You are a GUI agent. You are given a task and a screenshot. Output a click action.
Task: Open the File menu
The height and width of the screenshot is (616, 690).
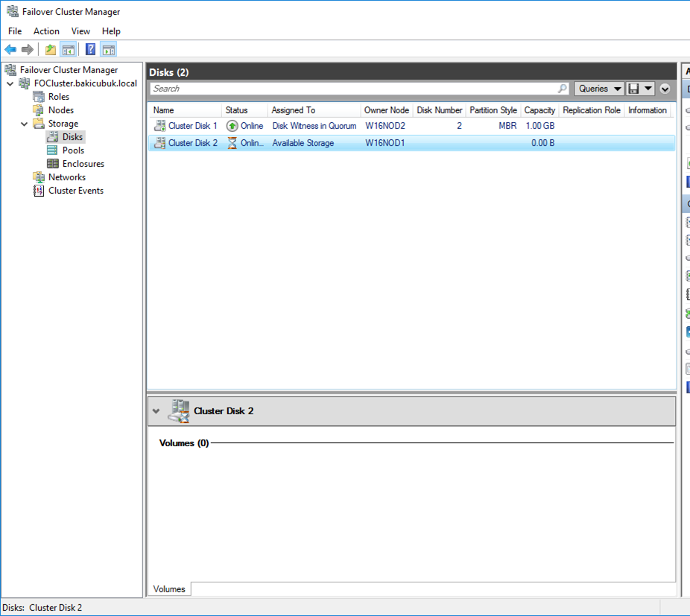coord(15,31)
